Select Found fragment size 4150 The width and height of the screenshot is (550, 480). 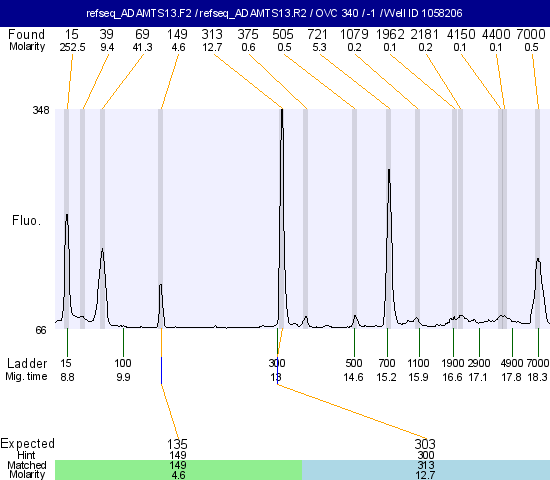(x=461, y=34)
